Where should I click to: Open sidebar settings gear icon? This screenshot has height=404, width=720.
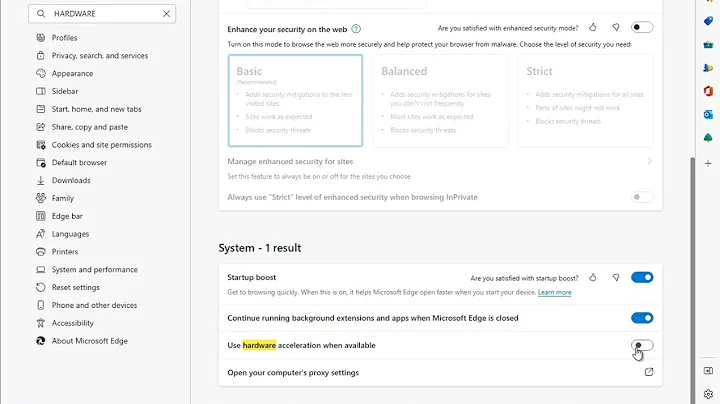[x=708, y=394]
